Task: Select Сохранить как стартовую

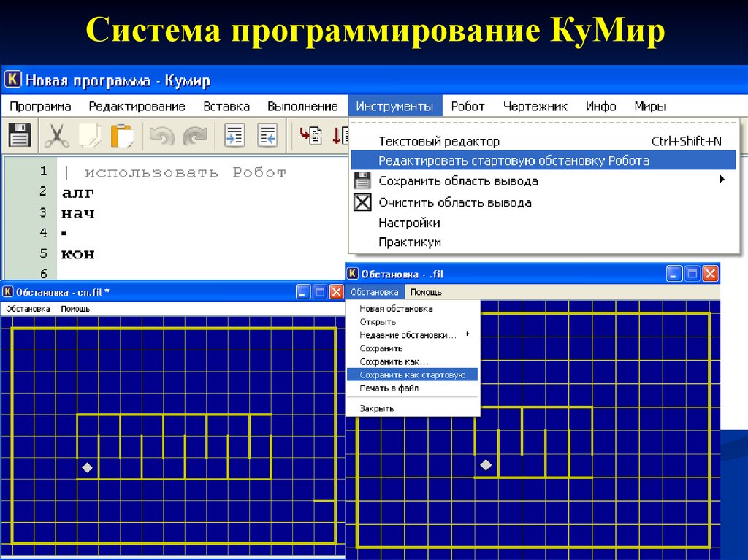Action: [412, 375]
